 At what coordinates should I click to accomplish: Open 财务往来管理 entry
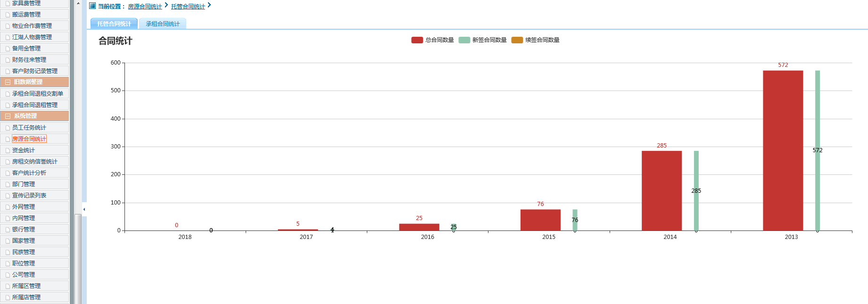tap(34, 60)
